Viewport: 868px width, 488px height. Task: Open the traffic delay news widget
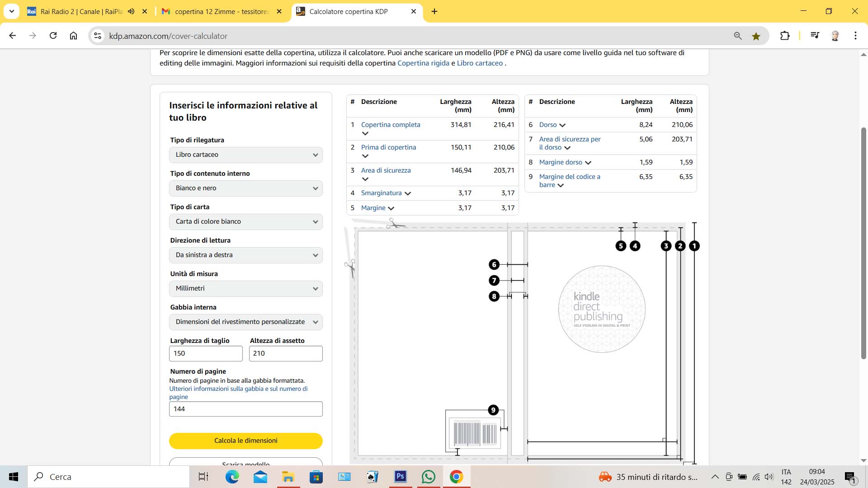coord(648,477)
